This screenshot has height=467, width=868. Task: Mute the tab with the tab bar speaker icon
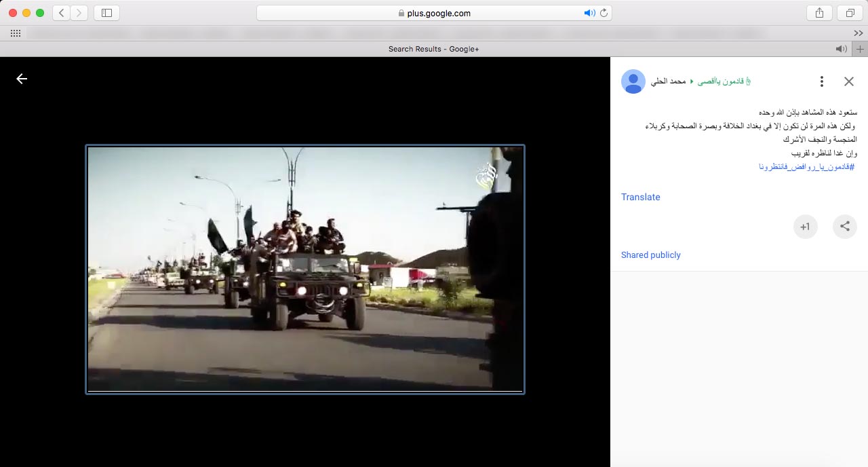841,49
